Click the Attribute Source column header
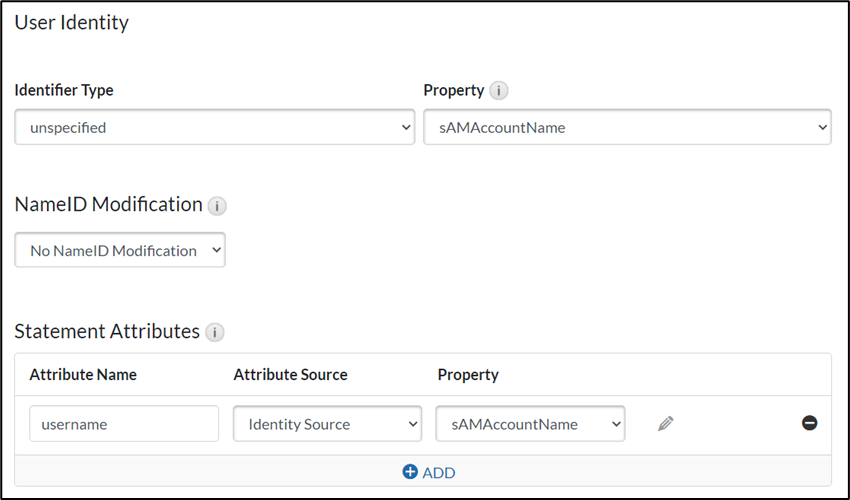The width and height of the screenshot is (850, 500). 290,375
